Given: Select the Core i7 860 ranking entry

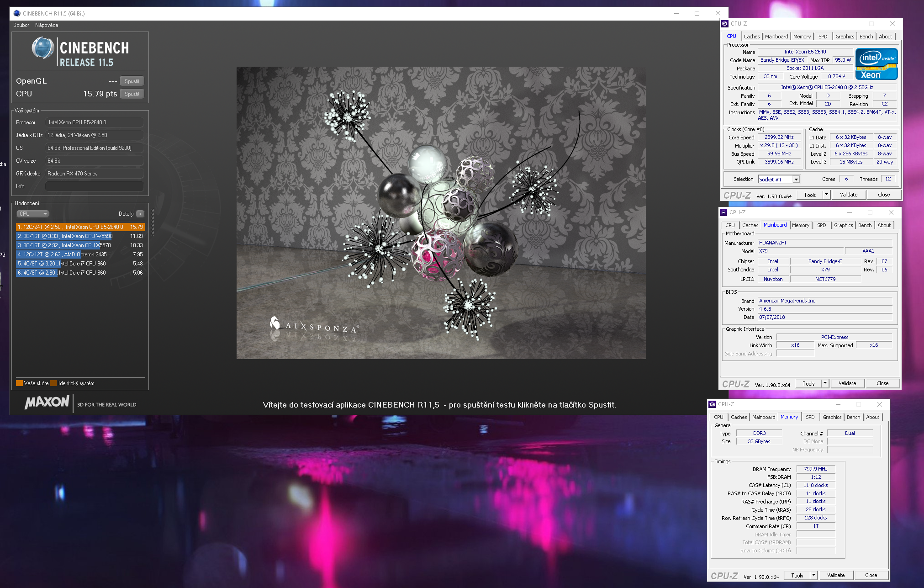Looking at the screenshot, I should pos(80,273).
